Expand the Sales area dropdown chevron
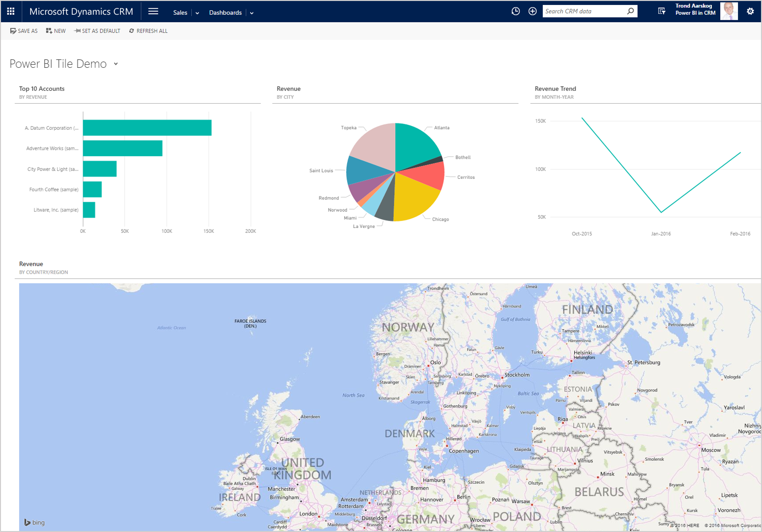The height and width of the screenshot is (532, 762). (197, 13)
